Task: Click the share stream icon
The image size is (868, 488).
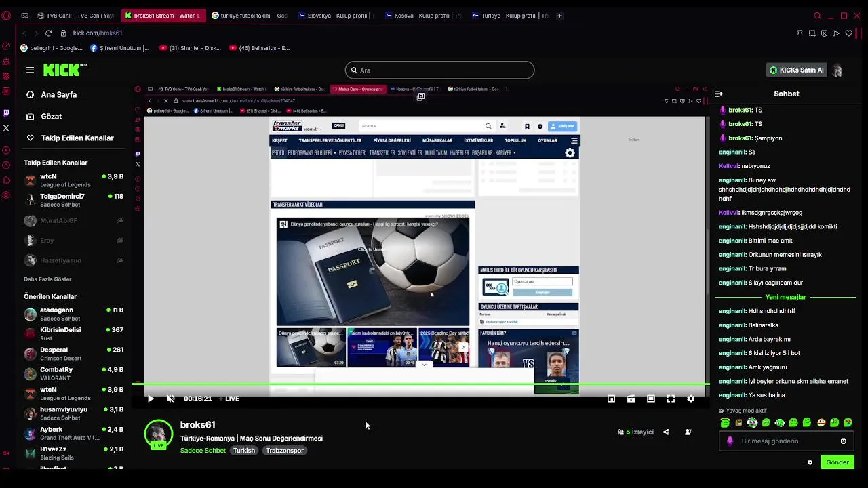Action: 666,432
